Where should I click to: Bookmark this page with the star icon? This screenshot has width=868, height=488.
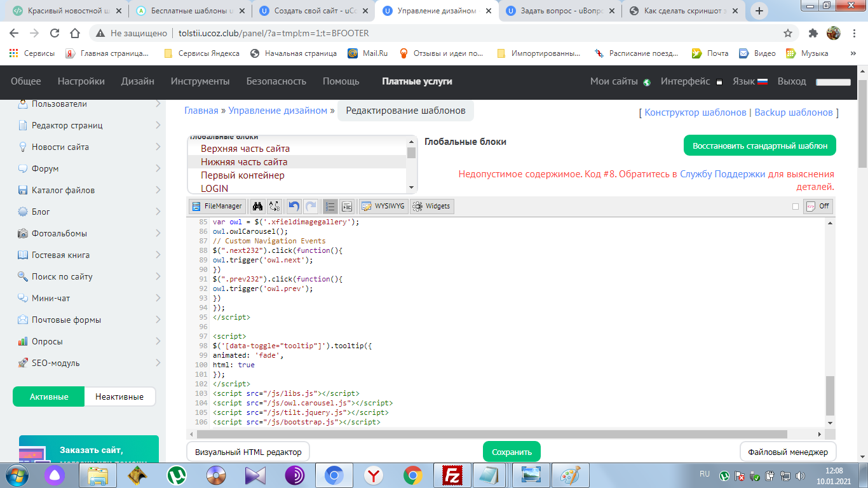click(x=788, y=33)
